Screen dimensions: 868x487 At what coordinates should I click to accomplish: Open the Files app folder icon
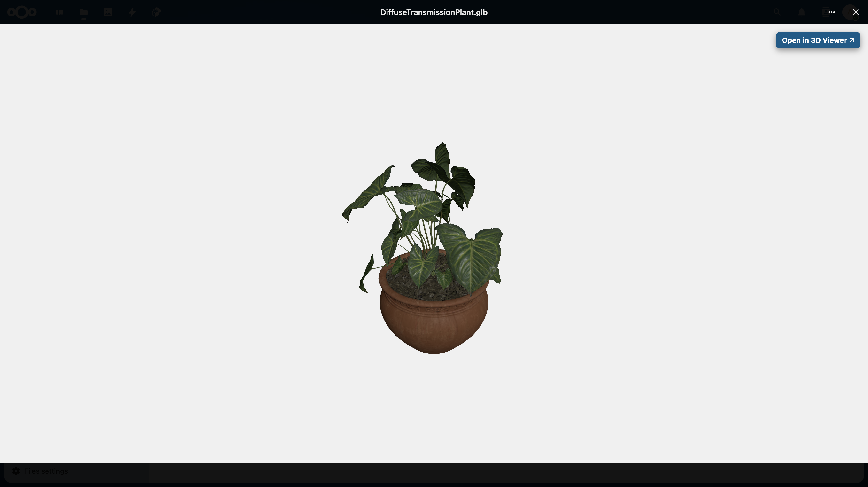pos(84,12)
